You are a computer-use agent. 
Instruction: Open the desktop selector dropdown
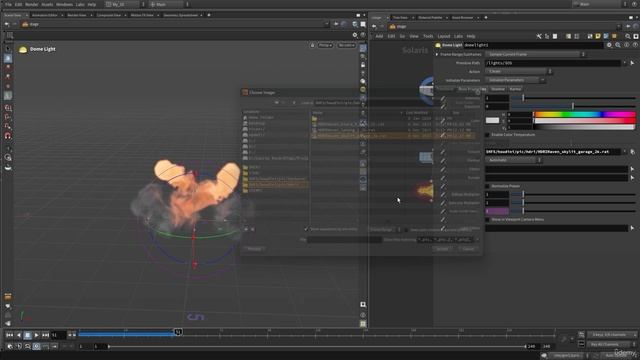pos(125,4)
